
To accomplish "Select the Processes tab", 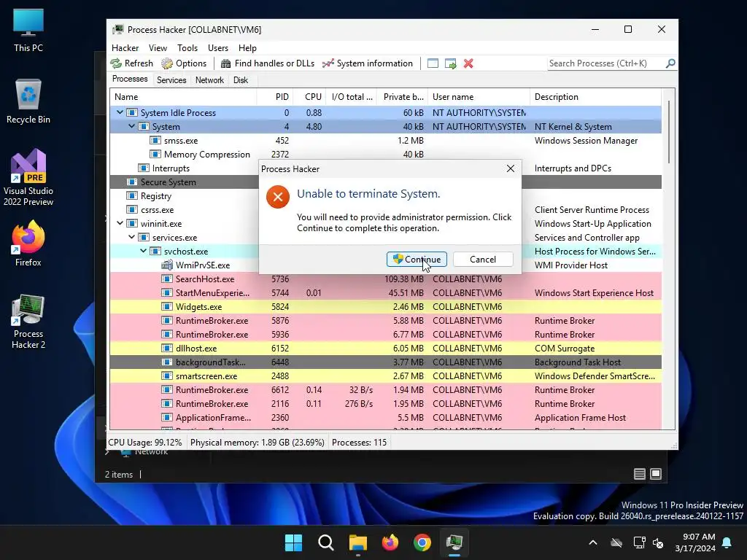I will [130, 79].
